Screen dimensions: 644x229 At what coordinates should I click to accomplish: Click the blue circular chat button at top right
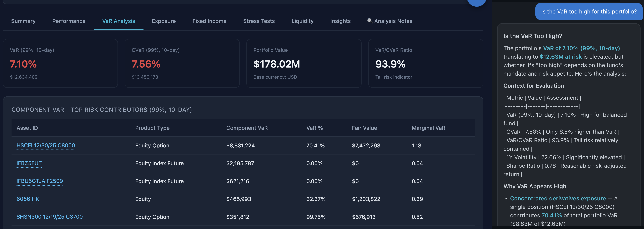(477, 3)
